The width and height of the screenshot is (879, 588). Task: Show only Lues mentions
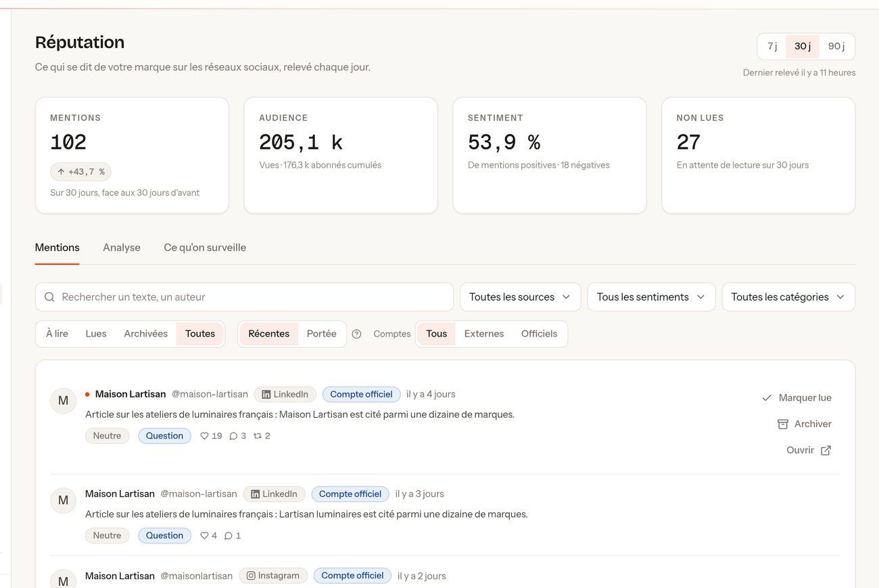click(x=96, y=334)
